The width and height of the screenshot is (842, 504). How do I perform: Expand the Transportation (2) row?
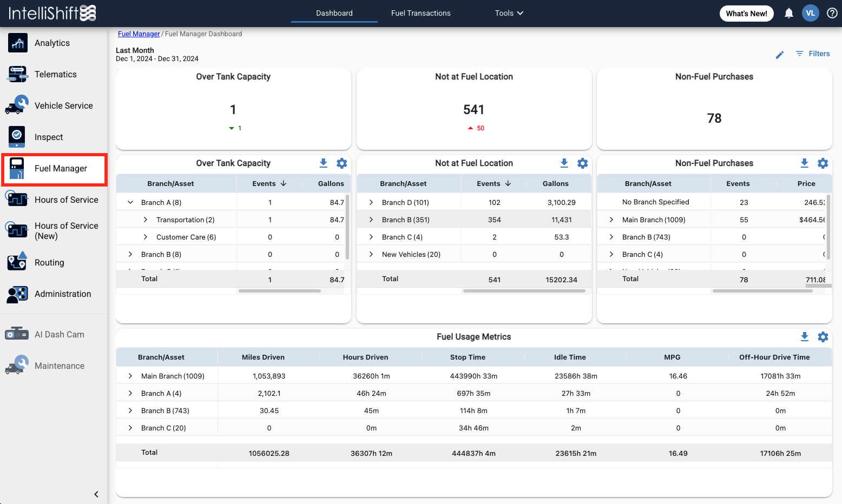[x=146, y=220]
